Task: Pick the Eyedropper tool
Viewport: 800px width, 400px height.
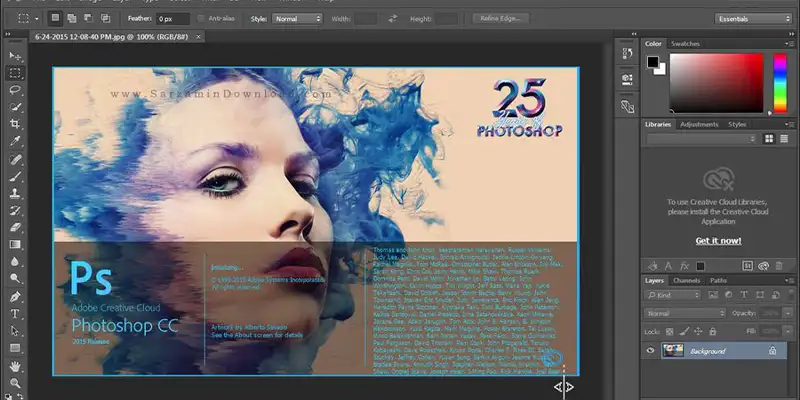Action: 15,140
